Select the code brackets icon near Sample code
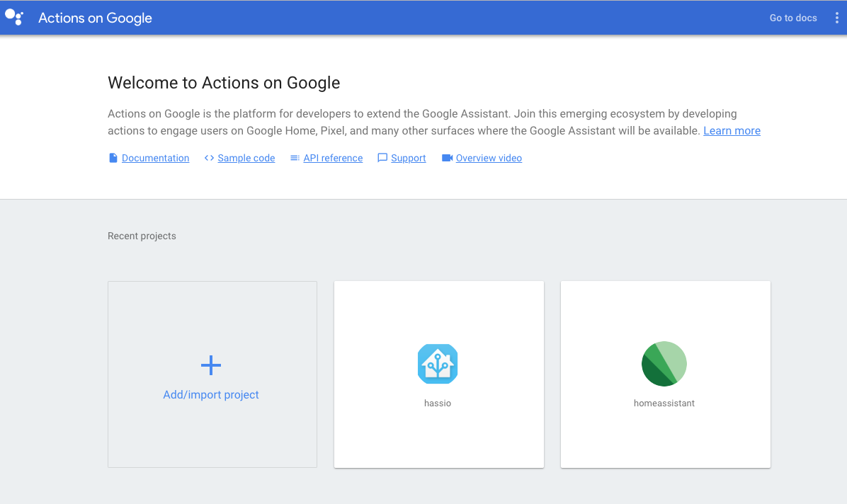 210,157
